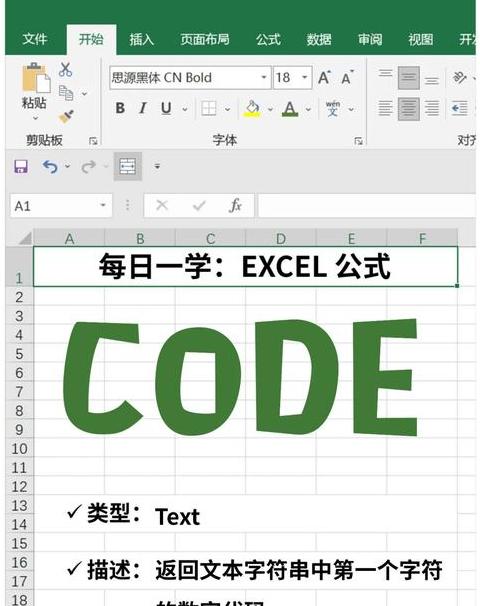Expand the Name Box dropdown arrow
Image resolution: width=480 pixels, height=606 pixels.
pyautogui.click(x=103, y=205)
